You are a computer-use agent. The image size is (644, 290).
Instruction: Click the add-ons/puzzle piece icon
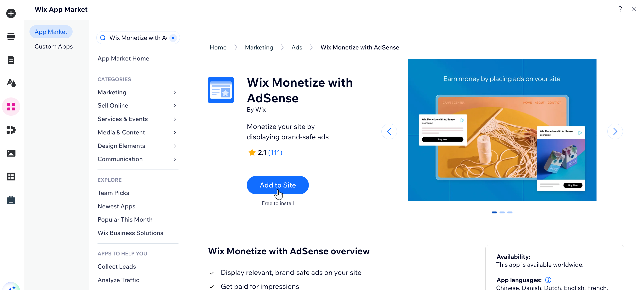(x=11, y=130)
